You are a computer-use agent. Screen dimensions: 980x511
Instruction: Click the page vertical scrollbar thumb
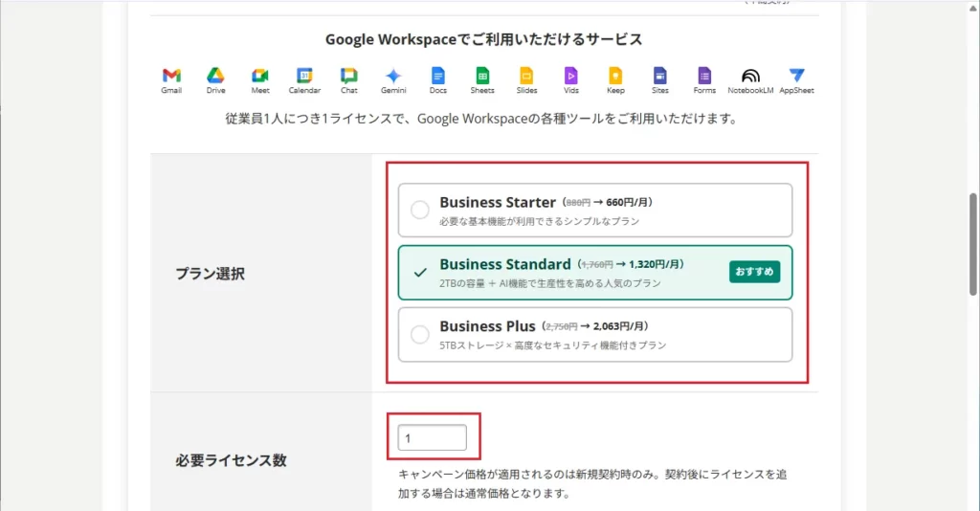coord(973,244)
